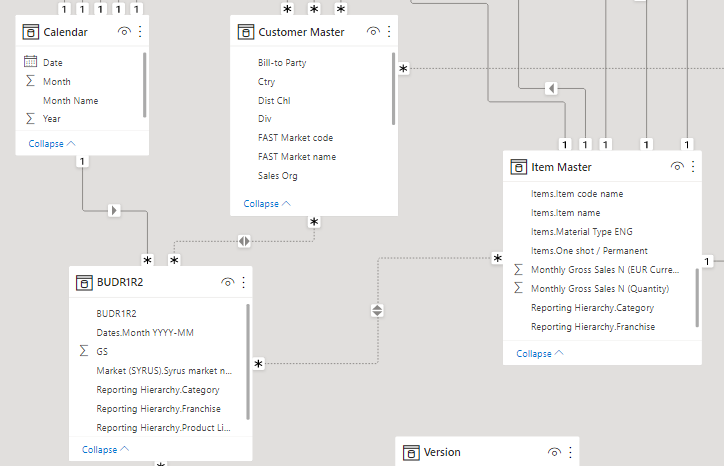
Task: Select the Market (SYRUS).Syrus market field
Action: tap(164, 370)
